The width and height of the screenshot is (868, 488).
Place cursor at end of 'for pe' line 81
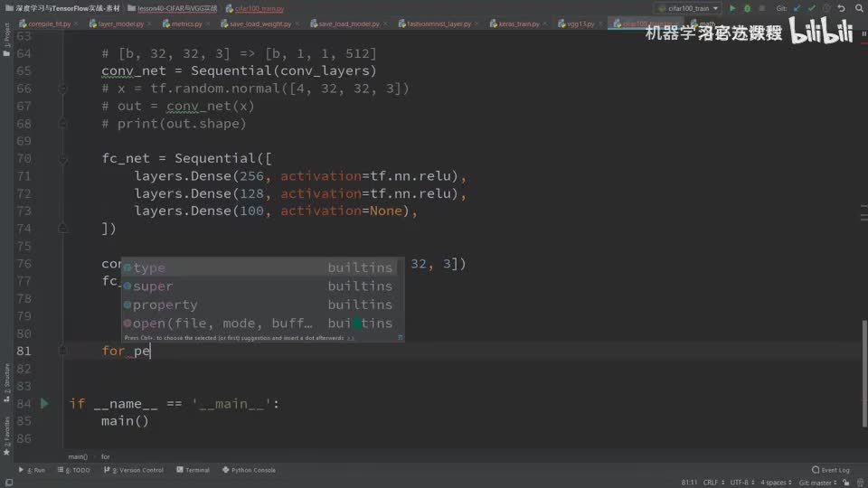coord(151,351)
